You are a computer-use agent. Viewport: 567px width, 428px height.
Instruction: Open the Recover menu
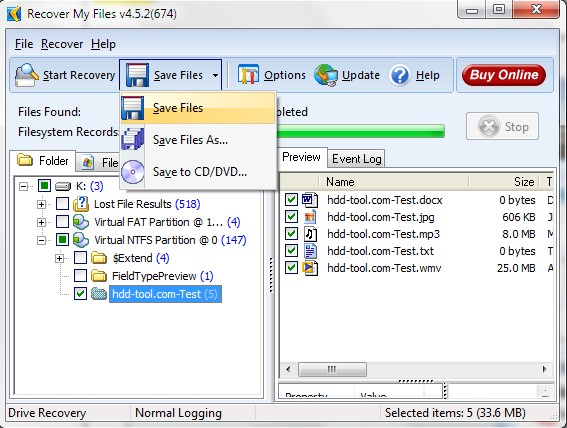[62, 44]
